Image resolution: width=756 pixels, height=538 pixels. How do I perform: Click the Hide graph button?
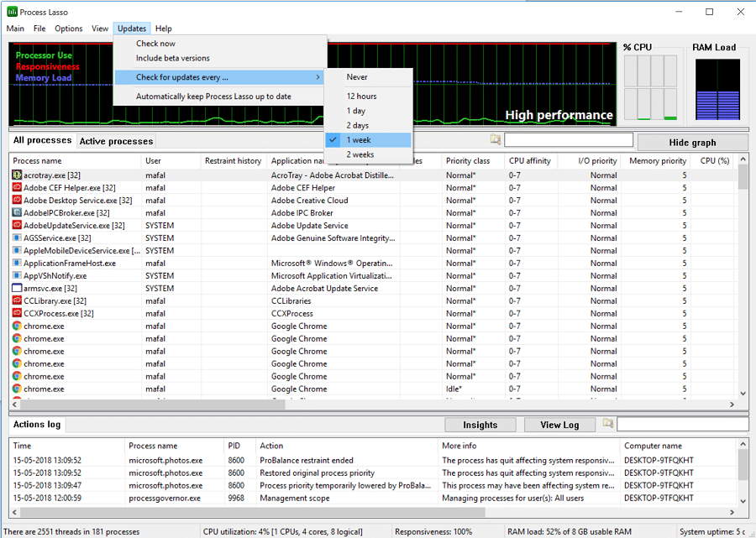692,143
